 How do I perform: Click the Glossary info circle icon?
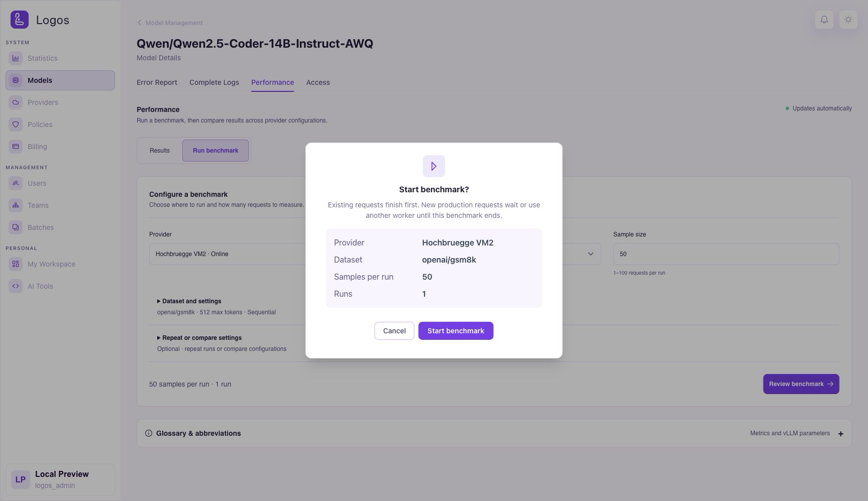(149, 433)
